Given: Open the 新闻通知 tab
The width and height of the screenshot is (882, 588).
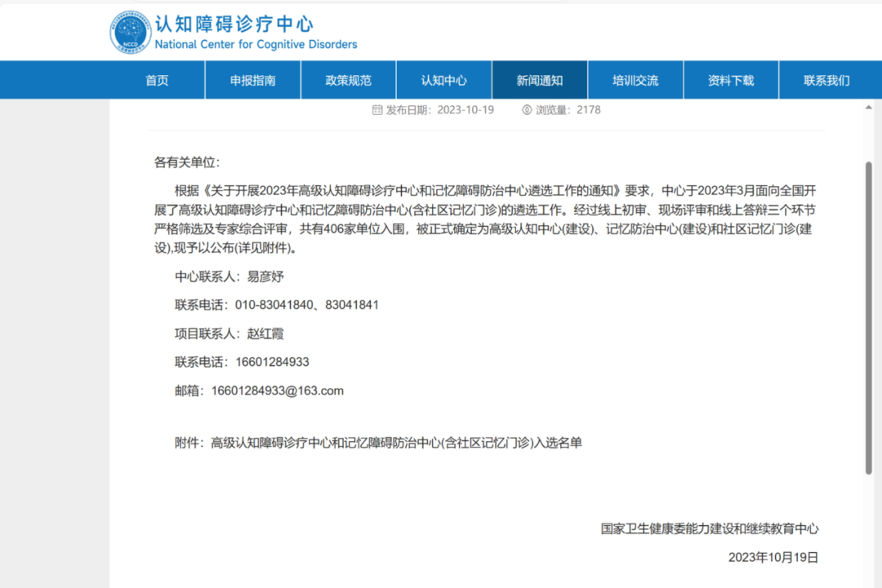Looking at the screenshot, I should 540,81.
